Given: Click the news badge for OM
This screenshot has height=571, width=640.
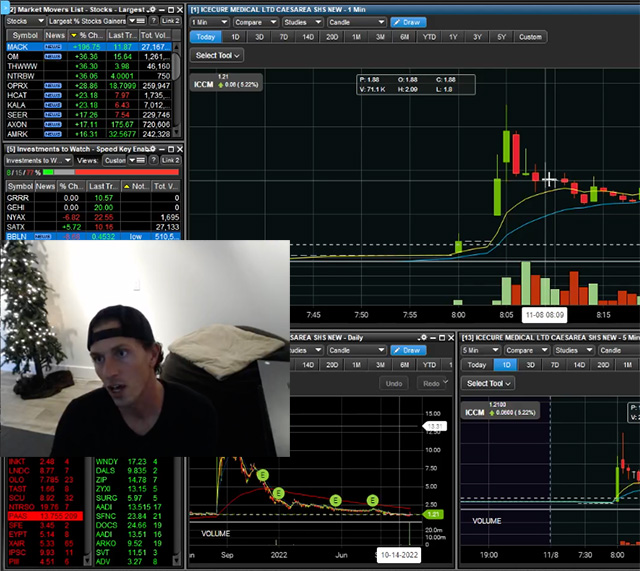Looking at the screenshot, I should point(53,56).
